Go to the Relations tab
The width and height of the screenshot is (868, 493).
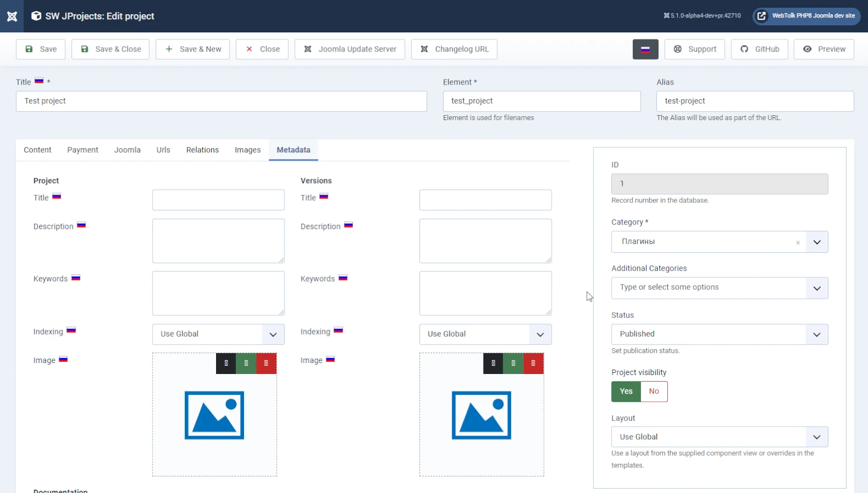click(202, 150)
